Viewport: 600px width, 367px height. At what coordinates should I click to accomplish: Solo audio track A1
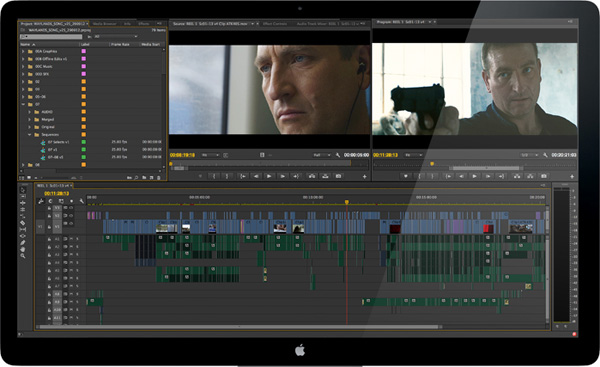pyautogui.click(x=77, y=239)
